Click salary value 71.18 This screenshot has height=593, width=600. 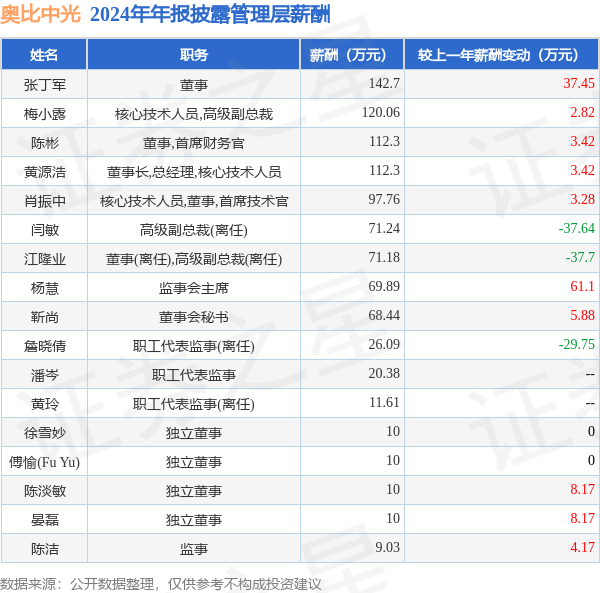coord(384,257)
